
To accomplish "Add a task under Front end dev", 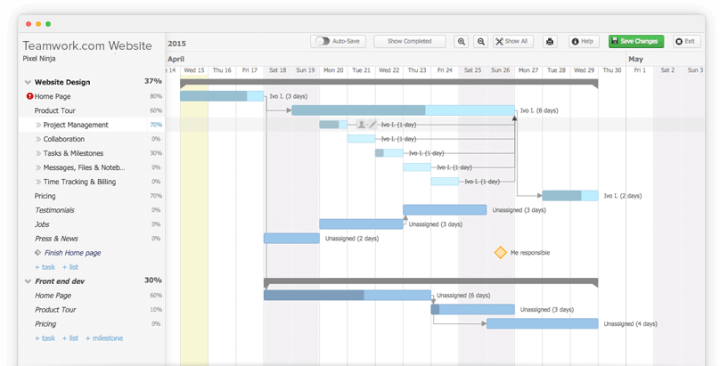I will 45,338.
